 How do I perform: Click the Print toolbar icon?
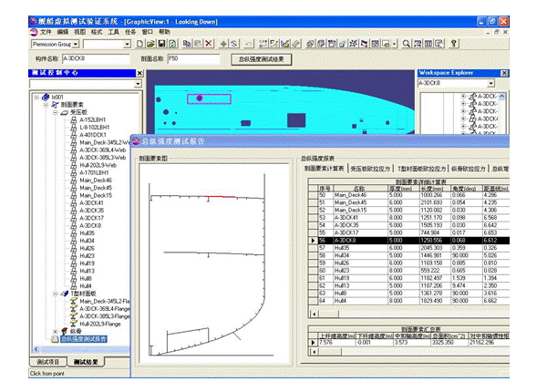[x=170, y=43]
